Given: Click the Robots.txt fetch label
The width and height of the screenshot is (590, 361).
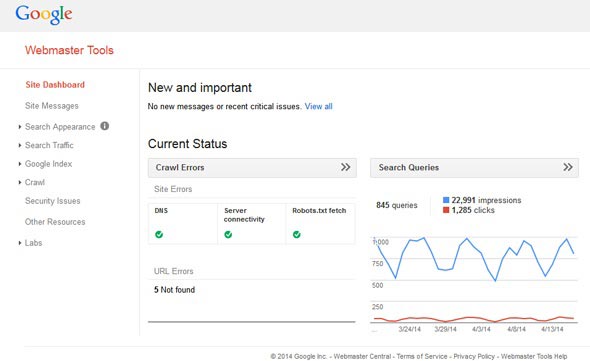Looking at the screenshot, I should pos(319,210).
